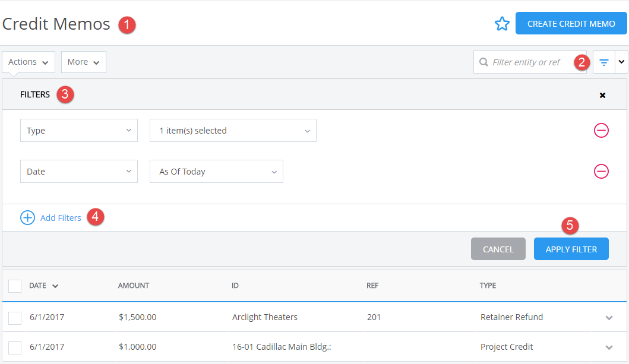Open the Date filter field dropdown

pos(79,171)
